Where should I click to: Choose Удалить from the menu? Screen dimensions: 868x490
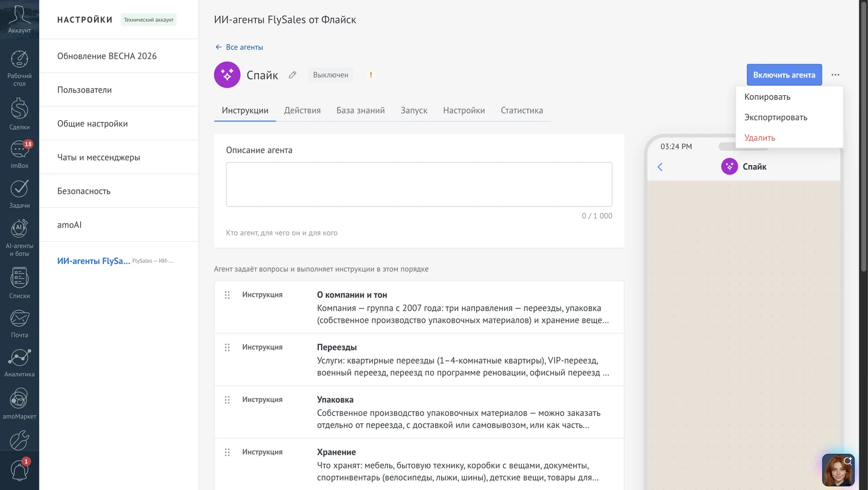[x=789, y=138]
